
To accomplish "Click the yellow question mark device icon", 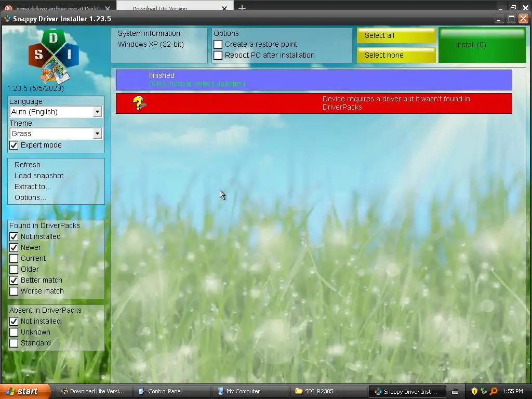I will (139, 103).
